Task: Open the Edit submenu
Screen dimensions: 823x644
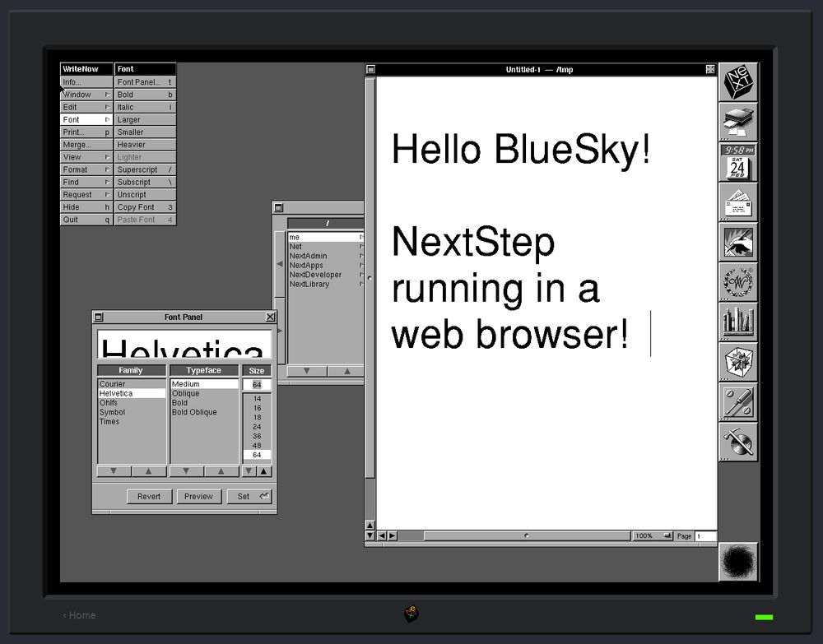Action: tap(86, 107)
